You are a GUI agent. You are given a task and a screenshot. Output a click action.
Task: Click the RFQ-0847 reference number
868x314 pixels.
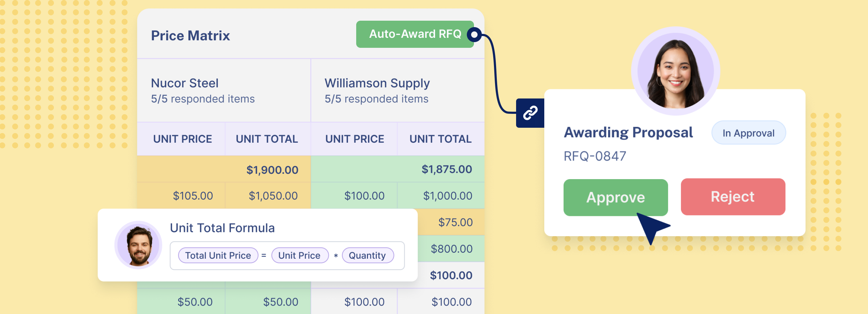pos(595,156)
